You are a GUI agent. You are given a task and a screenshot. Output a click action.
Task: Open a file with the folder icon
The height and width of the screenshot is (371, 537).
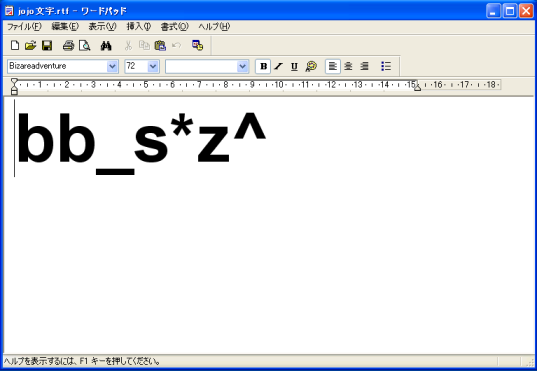(x=30, y=45)
